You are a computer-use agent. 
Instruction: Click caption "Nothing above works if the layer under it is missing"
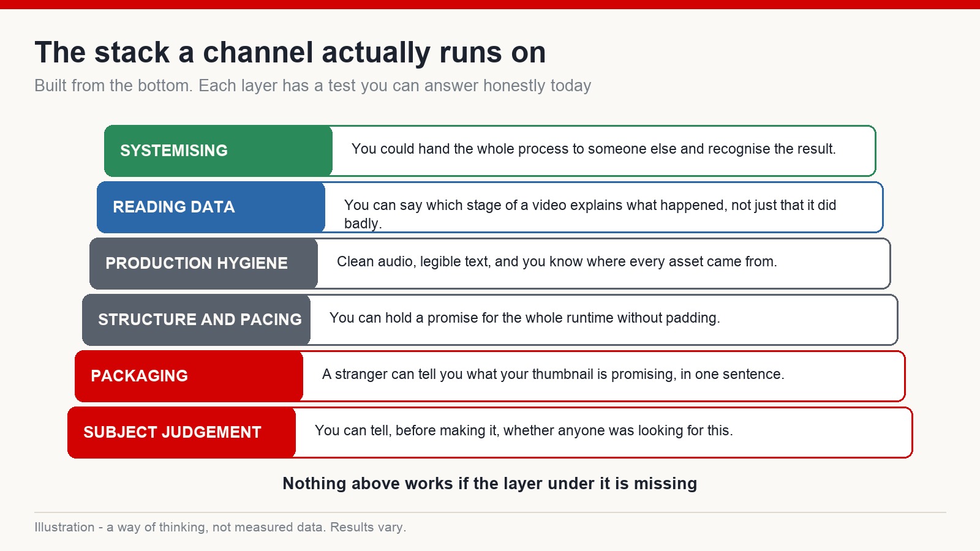[490, 484]
